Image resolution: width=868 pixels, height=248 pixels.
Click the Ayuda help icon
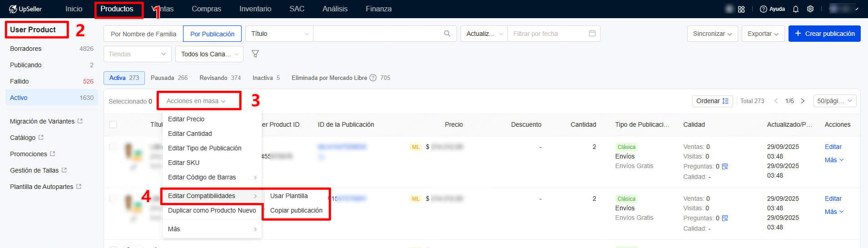[764, 9]
